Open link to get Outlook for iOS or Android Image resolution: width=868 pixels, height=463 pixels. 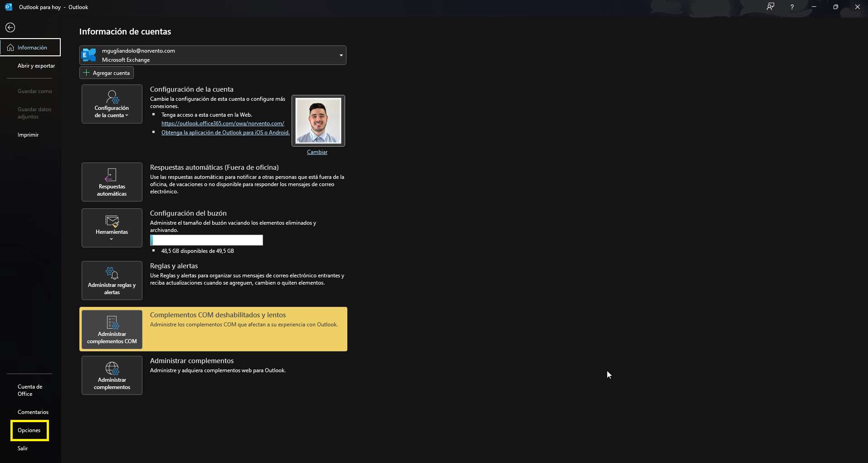(x=225, y=133)
